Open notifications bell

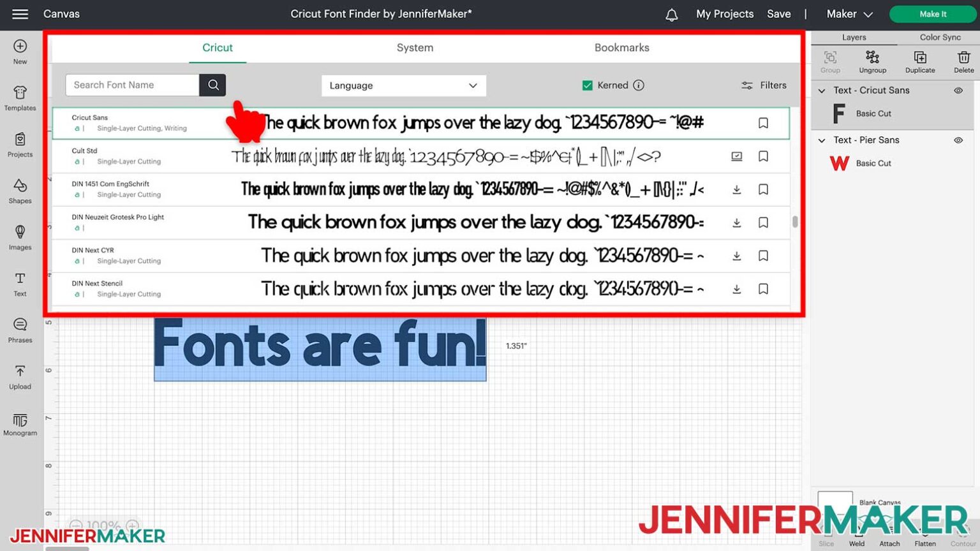point(671,15)
